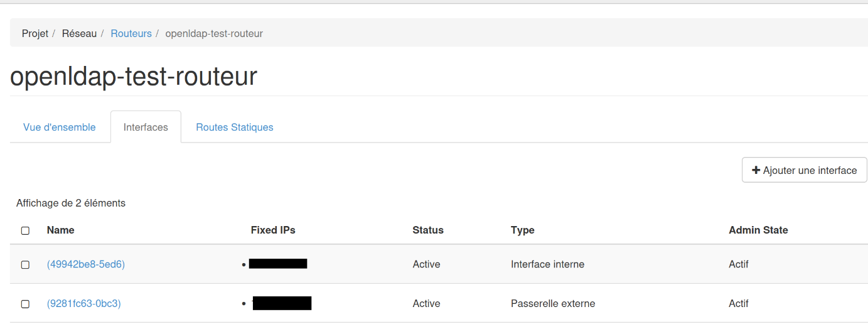Image resolution: width=868 pixels, height=324 pixels.
Task: Click Réseau in the breadcrumb
Action: 79,33
